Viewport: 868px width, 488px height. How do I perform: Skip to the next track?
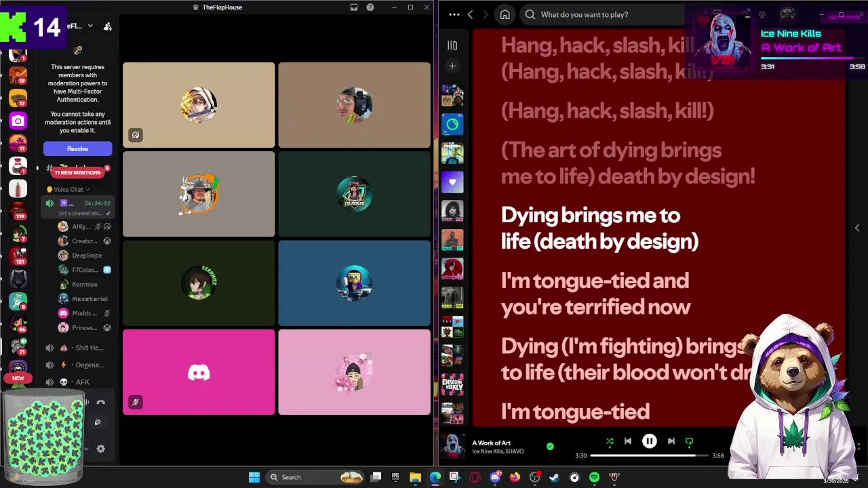(671, 441)
